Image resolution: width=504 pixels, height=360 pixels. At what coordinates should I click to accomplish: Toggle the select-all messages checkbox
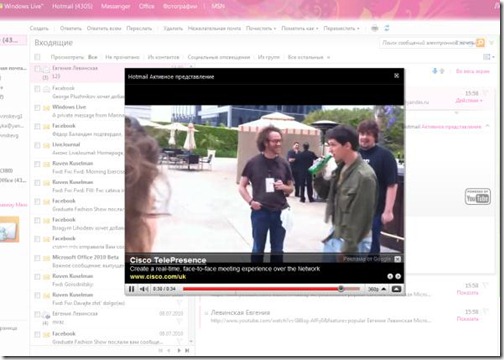[37, 57]
